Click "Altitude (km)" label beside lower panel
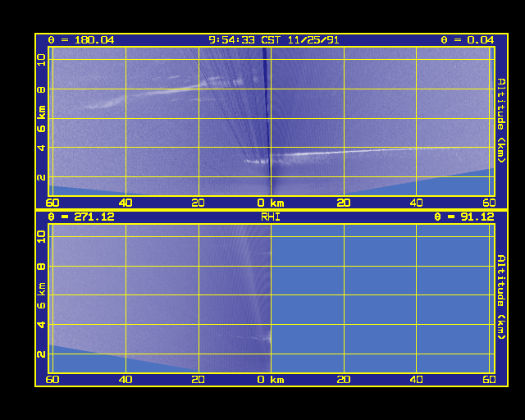This screenshot has width=525, height=420. [x=501, y=297]
